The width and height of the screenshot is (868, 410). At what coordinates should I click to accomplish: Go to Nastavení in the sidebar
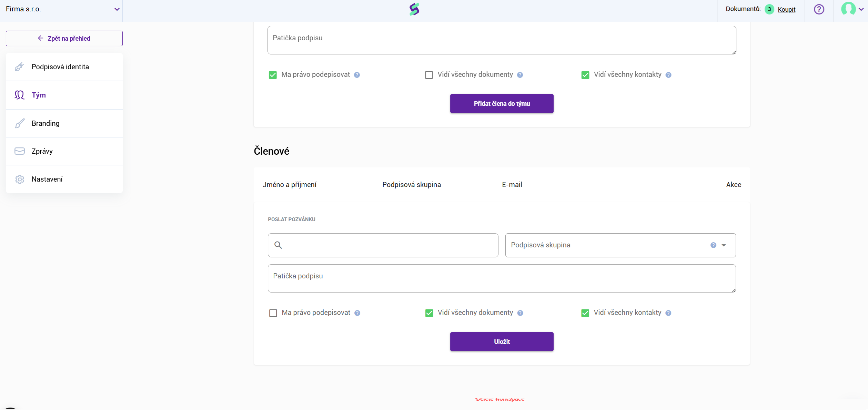pos(47,179)
